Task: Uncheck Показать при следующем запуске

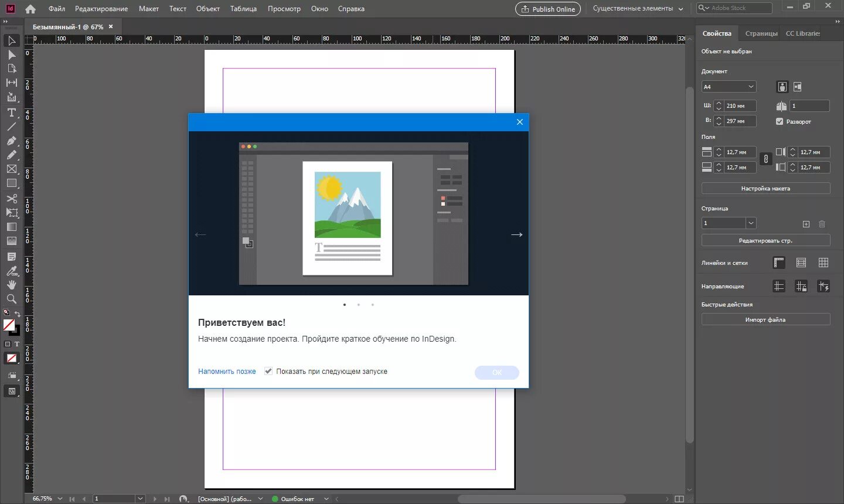Action: tap(268, 371)
